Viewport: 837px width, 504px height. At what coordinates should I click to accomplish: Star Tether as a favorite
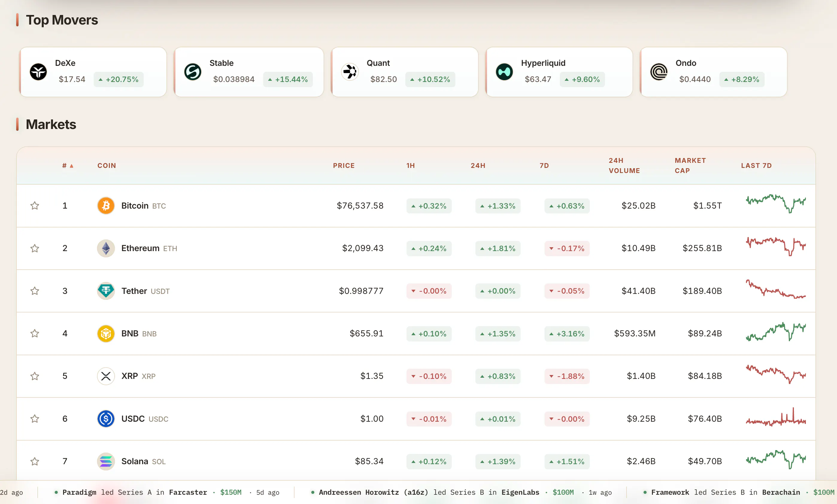35,291
